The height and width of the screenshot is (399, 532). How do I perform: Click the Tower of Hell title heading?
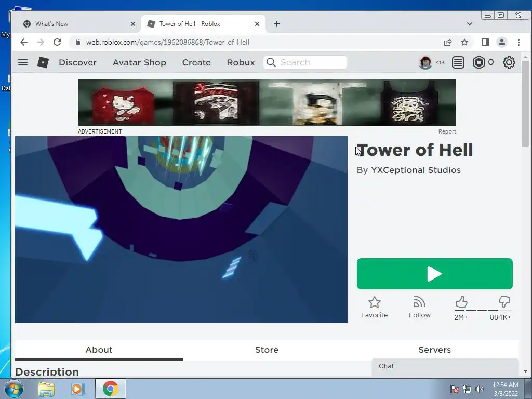point(415,150)
